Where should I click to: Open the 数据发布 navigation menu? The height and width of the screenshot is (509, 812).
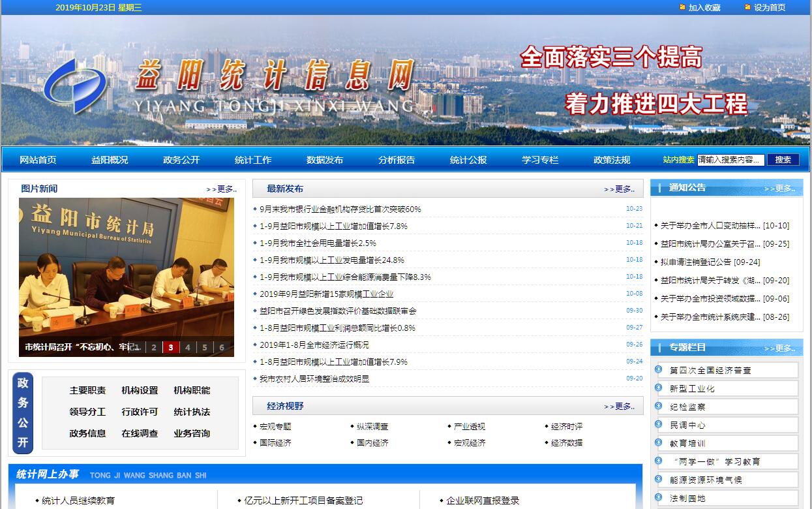pyautogui.click(x=325, y=160)
